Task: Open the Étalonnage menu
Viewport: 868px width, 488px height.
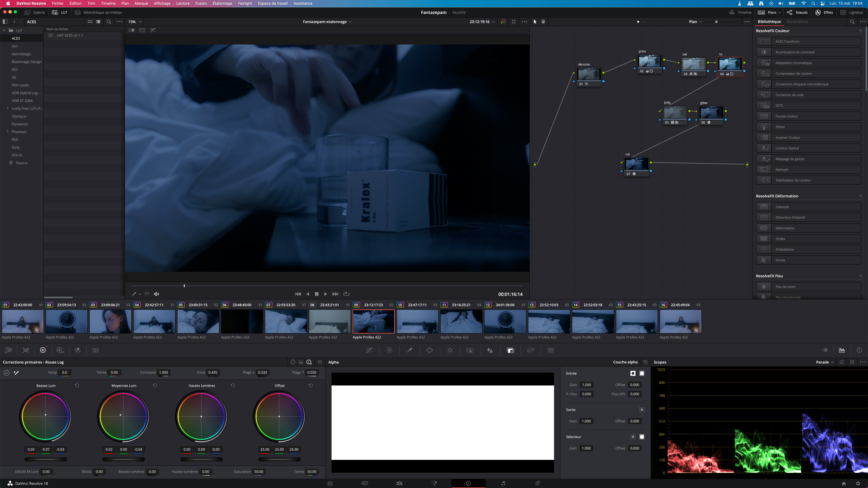Action: [222, 3]
